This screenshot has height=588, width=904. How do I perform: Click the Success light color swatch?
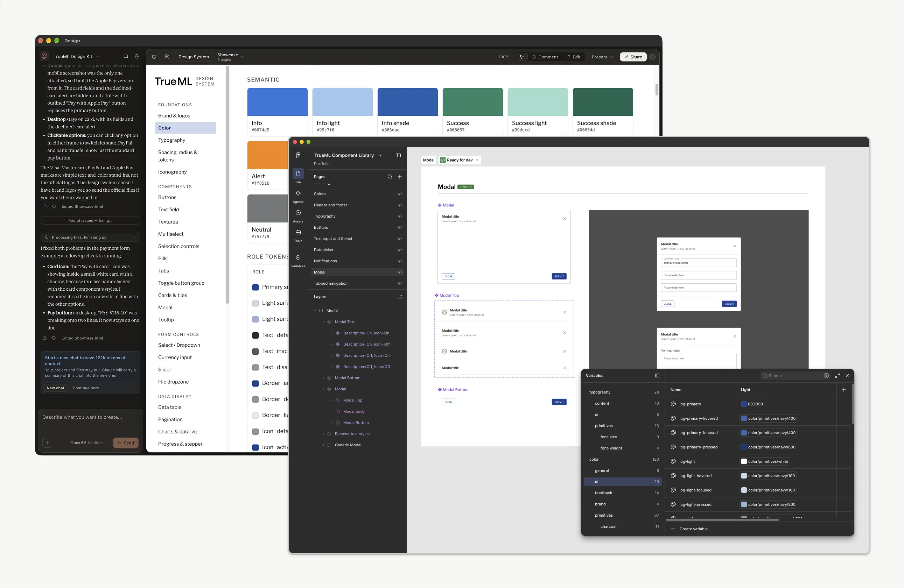[x=538, y=102]
